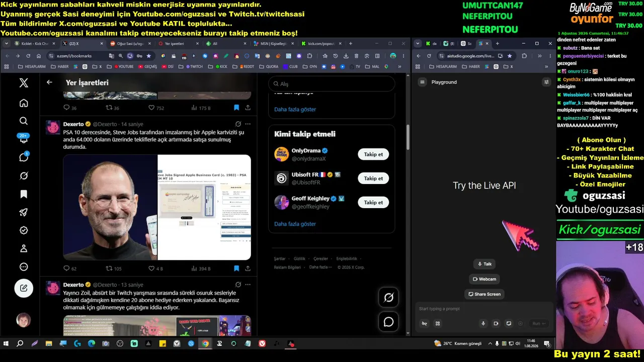644x362 pixels.
Task: Toggle bookmark star in the aistudio address bar
Action: point(510,56)
